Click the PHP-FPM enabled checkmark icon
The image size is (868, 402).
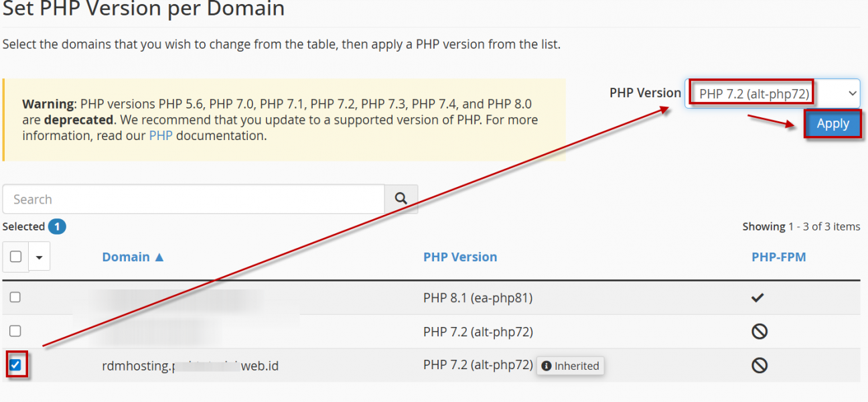tap(757, 297)
